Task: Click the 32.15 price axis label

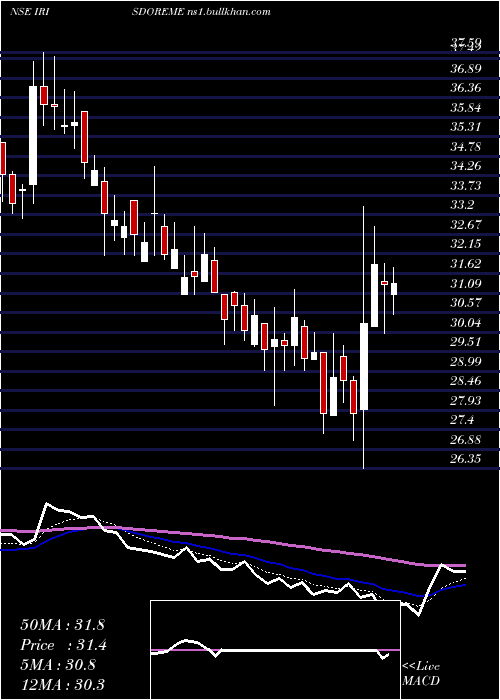Action: click(466, 244)
